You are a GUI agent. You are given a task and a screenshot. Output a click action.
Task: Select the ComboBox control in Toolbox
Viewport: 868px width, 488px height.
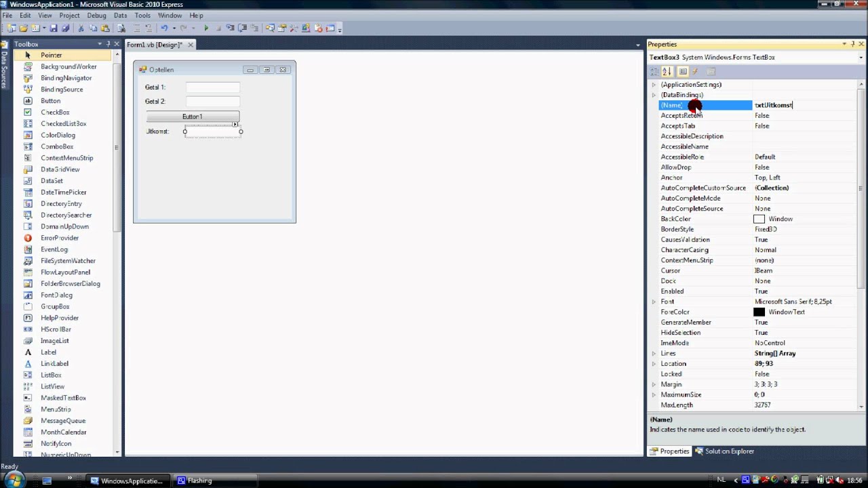pos(56,146)
